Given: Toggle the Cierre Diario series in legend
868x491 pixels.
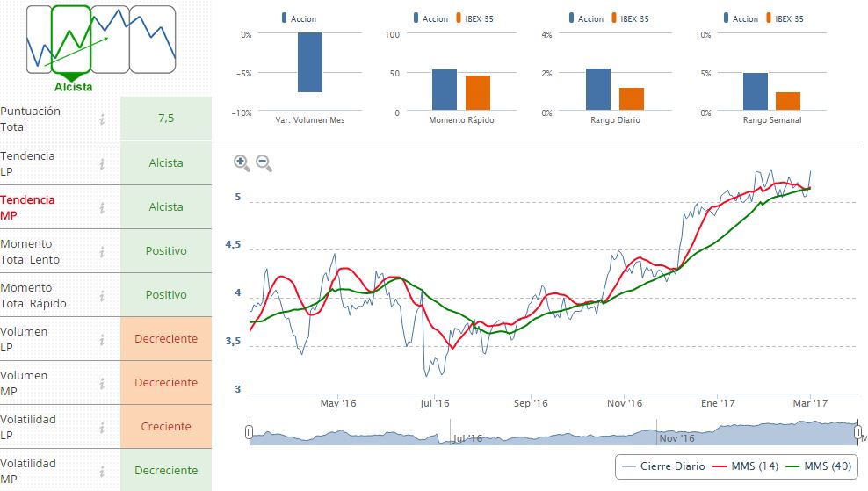Looking at the screenshot, I should (663, 466).
